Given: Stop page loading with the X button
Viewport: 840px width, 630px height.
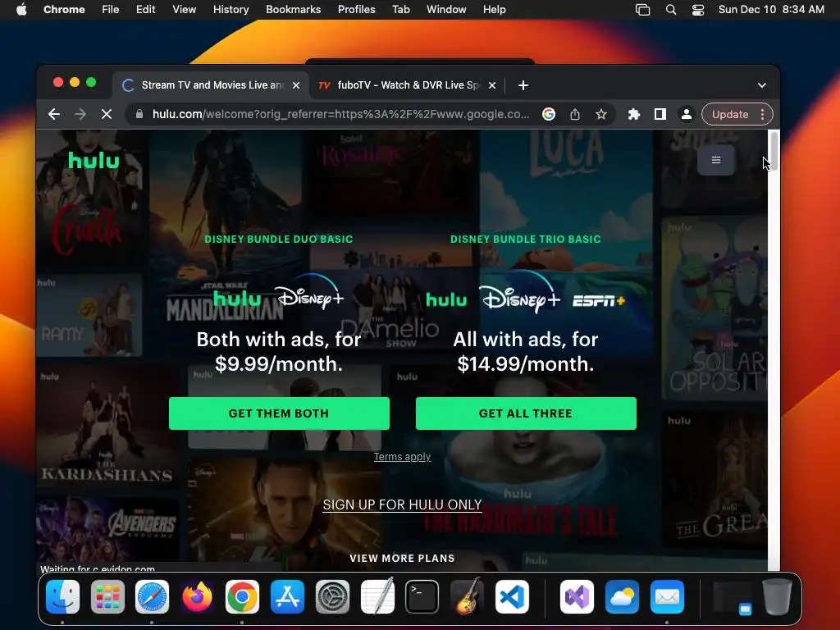Looking at the screenshot, I should point(107,114).
